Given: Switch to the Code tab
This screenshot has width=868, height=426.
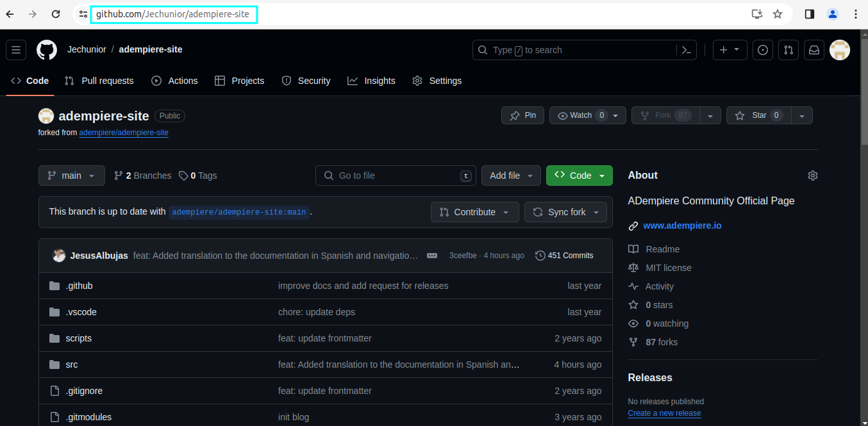Looking at the screenshot, I should tap(30, 81).
